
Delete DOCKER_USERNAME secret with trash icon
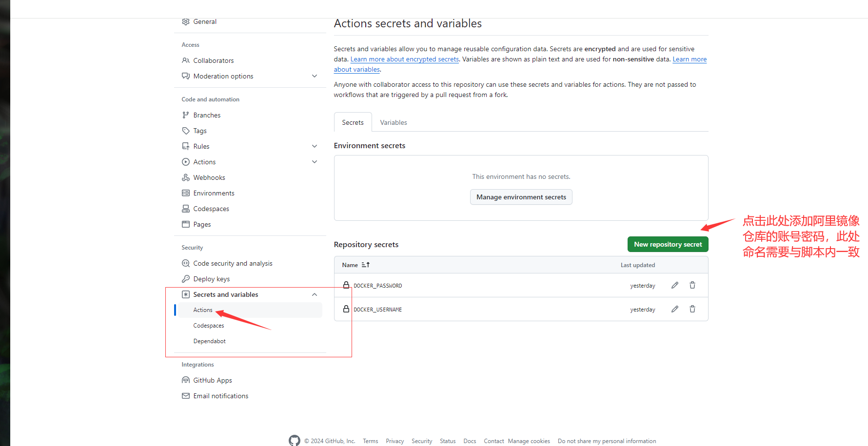[x=692, y=309]
